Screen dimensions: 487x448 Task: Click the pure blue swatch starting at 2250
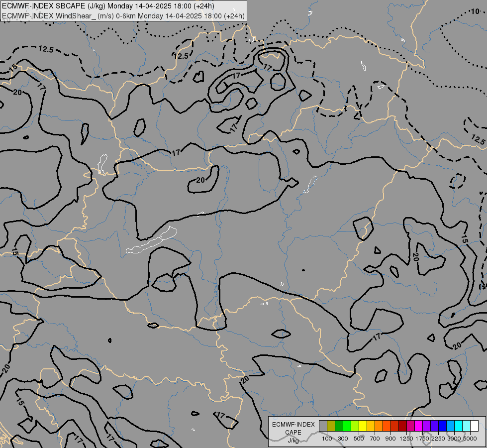(x=443, y=426)
